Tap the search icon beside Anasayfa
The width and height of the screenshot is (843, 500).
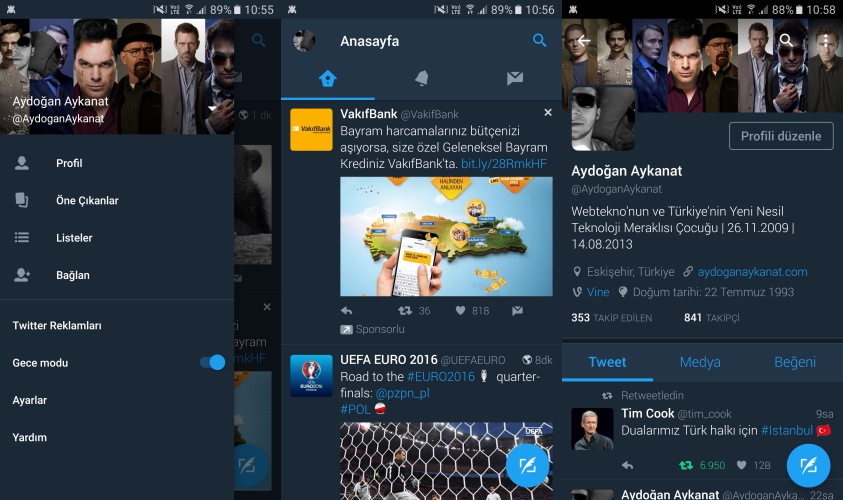539,40
